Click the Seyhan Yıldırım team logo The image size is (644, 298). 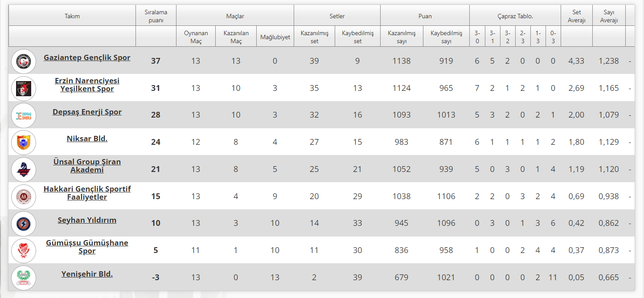pyautogui.click(x=23, y=224)
